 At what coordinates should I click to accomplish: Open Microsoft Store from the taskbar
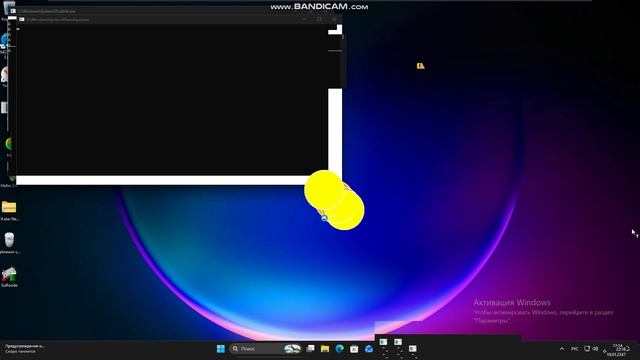click(x=354, y=349)
